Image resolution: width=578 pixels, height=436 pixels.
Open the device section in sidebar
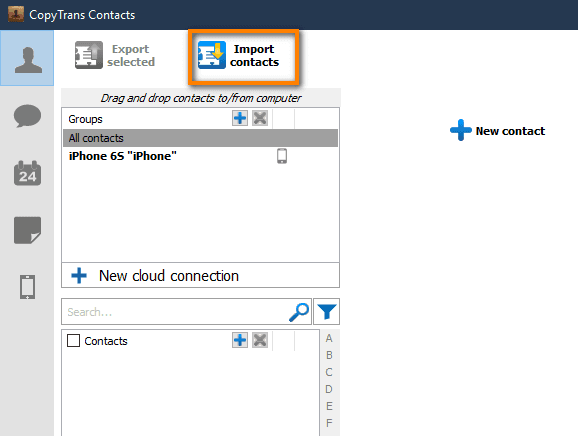(x=28, y=287)
